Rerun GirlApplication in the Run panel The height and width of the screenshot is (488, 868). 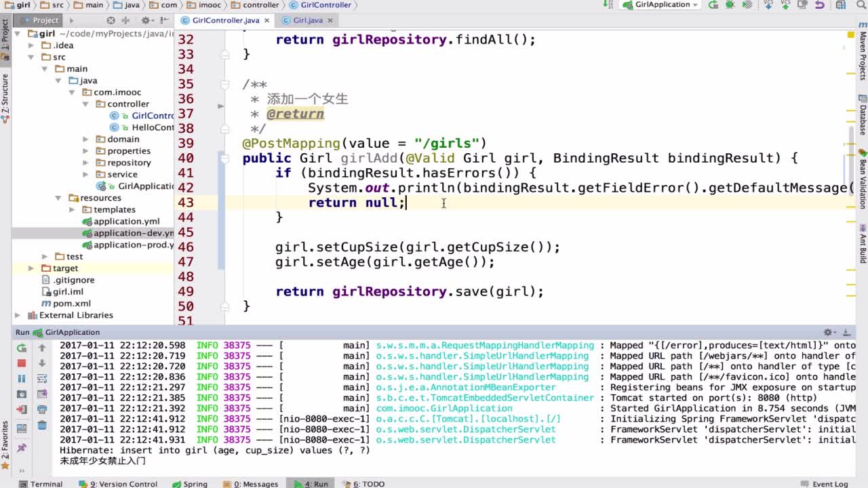coord(22,348)
